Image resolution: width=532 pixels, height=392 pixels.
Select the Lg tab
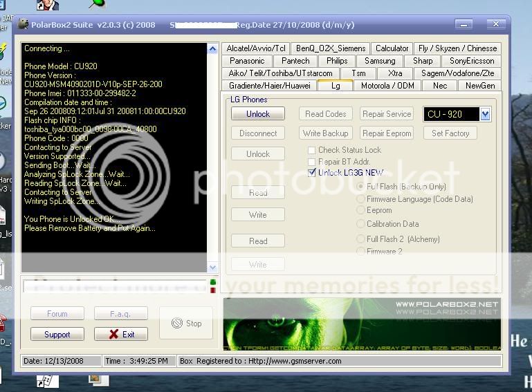point(336,86)
